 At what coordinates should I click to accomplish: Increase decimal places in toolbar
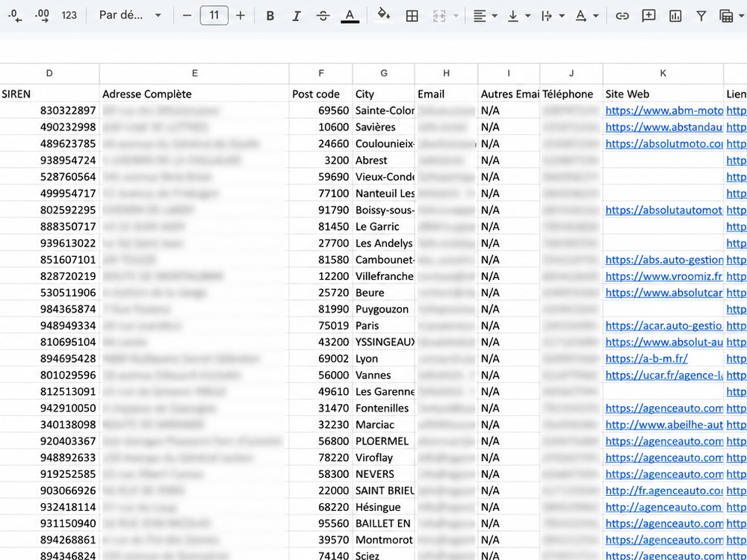point(42,16)
